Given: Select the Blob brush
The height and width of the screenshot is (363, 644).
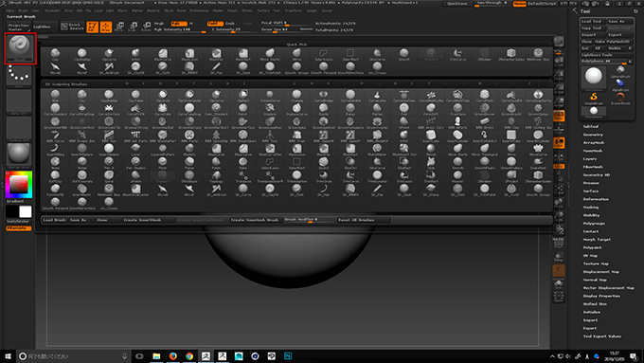Looking at the screenshot, I should click(x=55, y=96).
